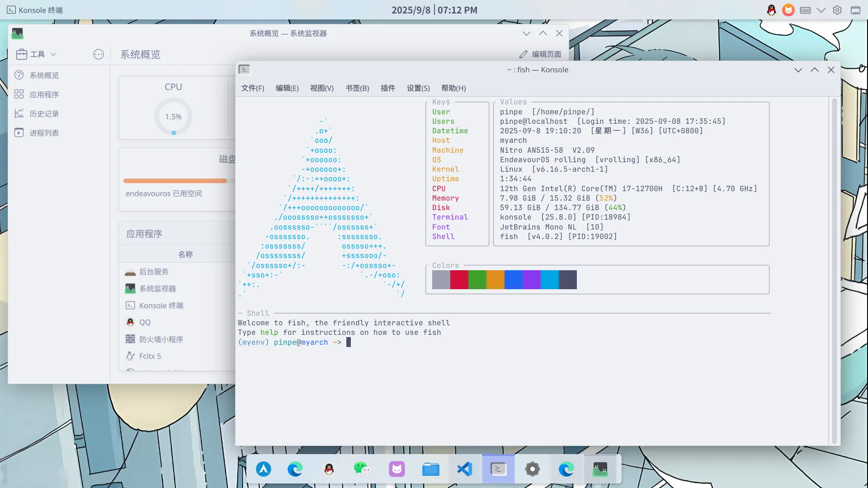Screen dimensions: 868x488
Task: Click the Konsole terminal icon in titlebar
Action: [244, 70]
